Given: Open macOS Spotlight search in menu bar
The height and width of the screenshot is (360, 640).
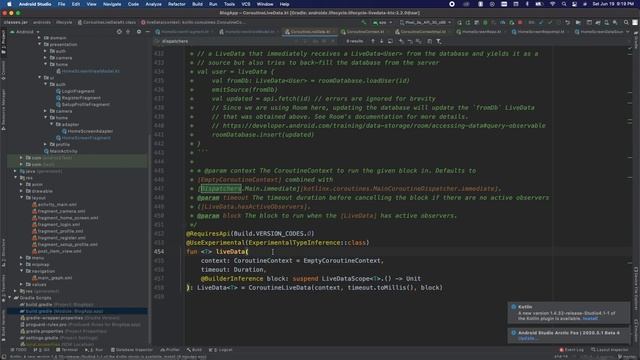Looking at the screenshot, I should pyautogui.click(x=564, y=4).
